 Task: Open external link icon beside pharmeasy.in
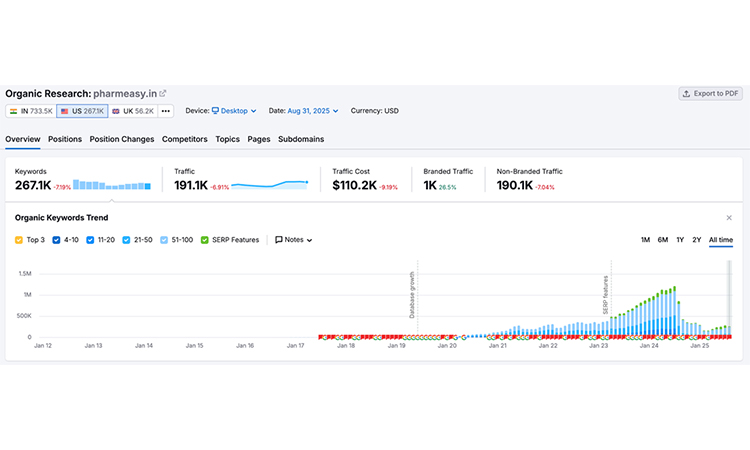[x=163, y=93]
